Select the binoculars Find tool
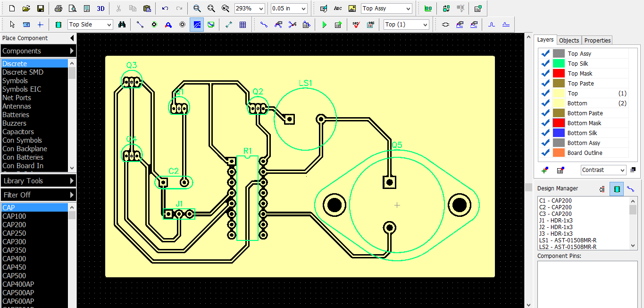This screenshot has width=644, height=308. pos(122,24)
